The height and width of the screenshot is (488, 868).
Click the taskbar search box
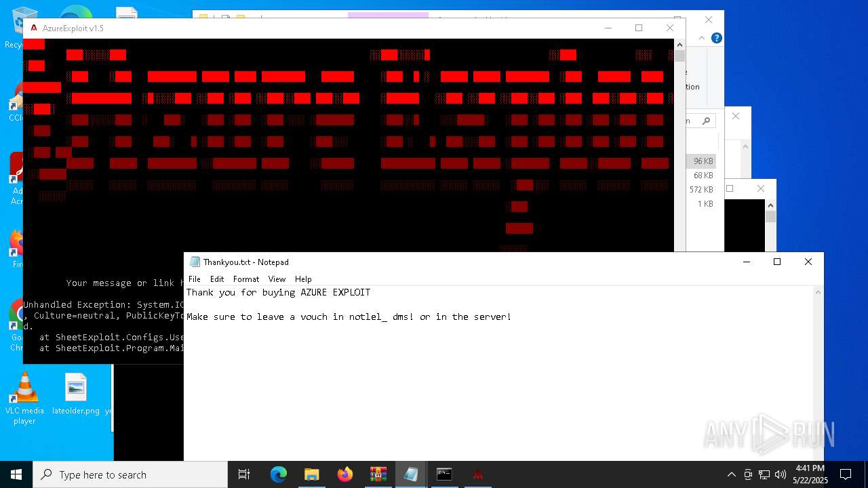point(130,474)
